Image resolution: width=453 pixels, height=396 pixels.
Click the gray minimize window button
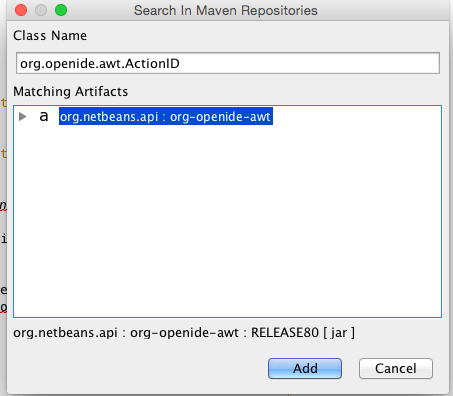41,10
